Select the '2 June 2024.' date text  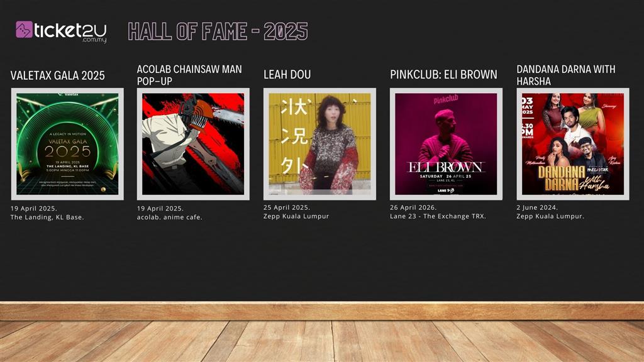click(x=537, y=207)
